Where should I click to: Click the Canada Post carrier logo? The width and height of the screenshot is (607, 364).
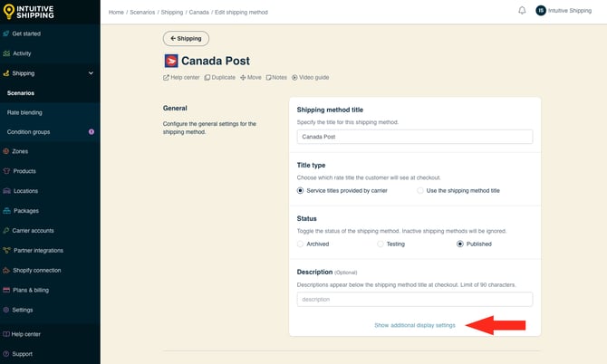(x=171, y=61)
